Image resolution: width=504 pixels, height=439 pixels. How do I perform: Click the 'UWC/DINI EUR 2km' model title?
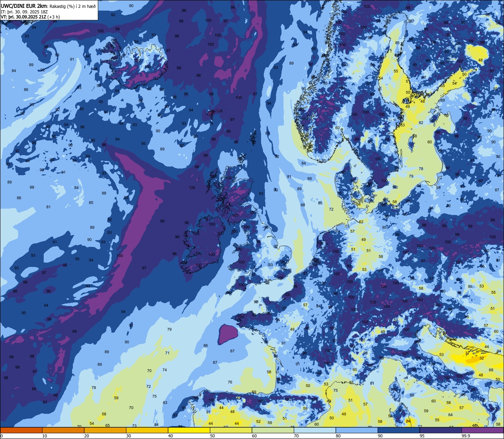[x=24, y=6]
